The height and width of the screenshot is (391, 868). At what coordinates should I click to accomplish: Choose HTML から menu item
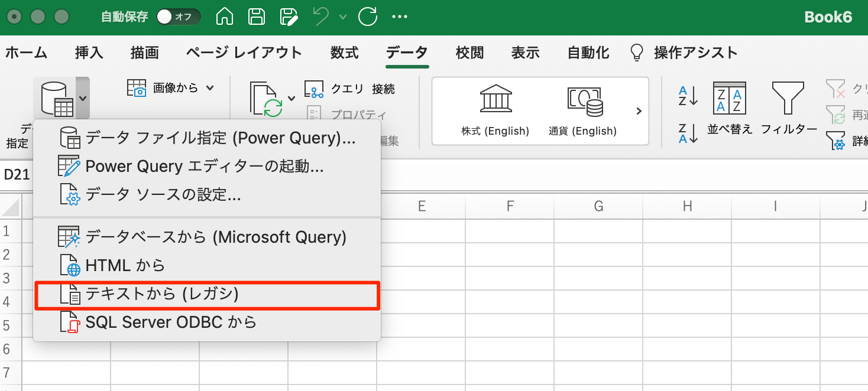207,266
